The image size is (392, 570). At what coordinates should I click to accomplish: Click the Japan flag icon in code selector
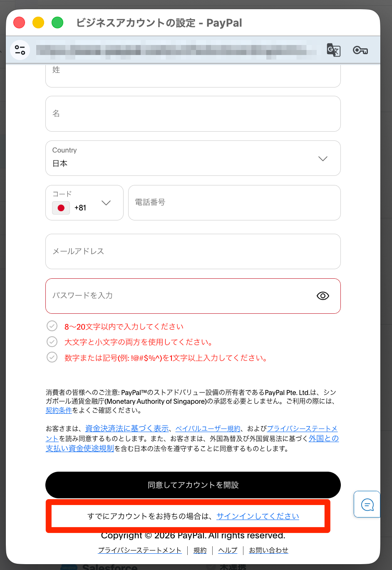tap(61, 208)
